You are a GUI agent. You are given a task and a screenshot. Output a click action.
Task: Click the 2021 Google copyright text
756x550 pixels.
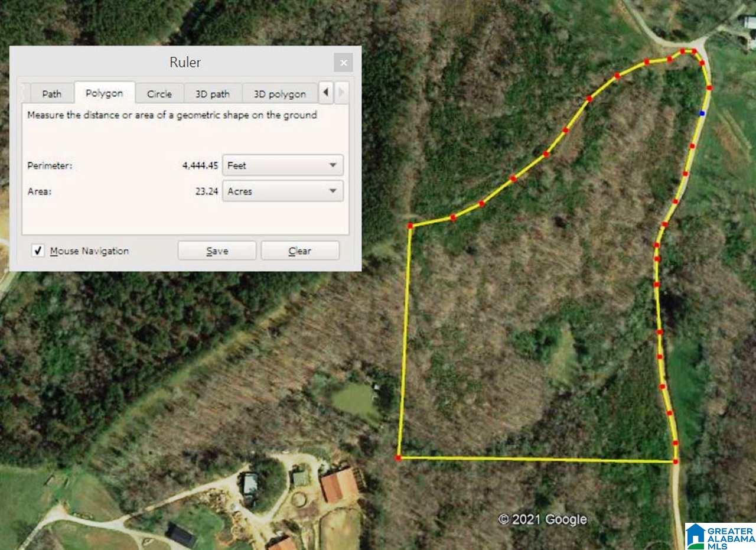coord(543,519)
